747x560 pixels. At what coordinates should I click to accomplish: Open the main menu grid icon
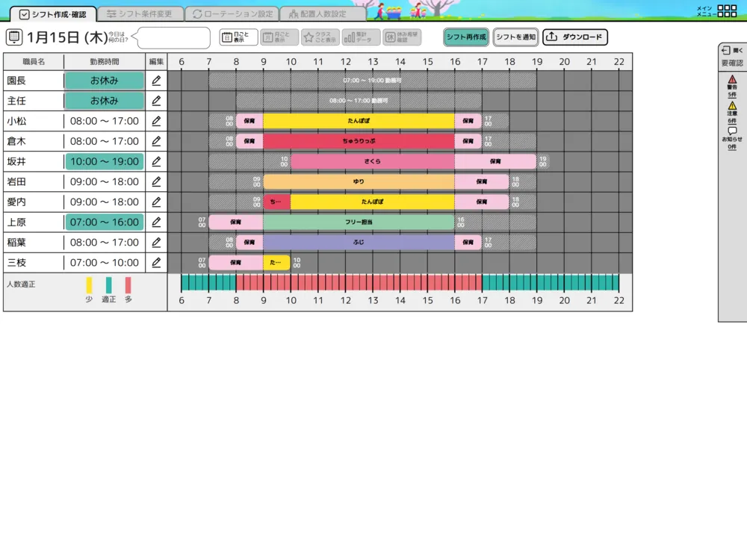tap(727, 11)
